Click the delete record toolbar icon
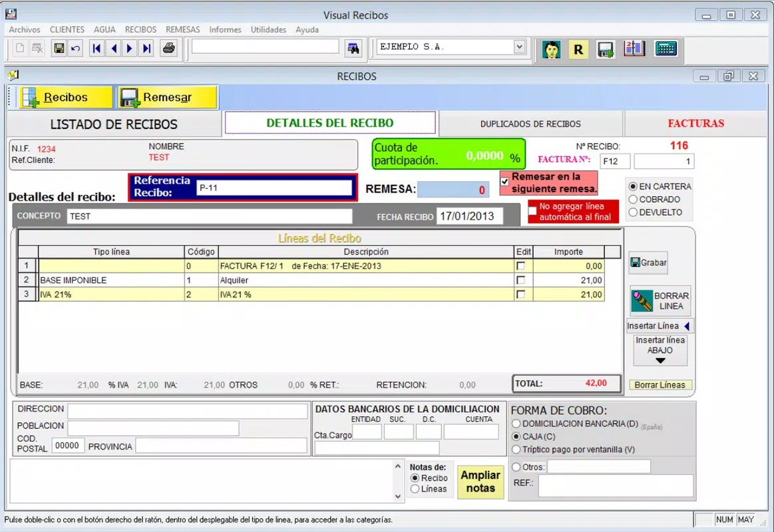Screen dimensions: 774x532 (x=37, y=49)
